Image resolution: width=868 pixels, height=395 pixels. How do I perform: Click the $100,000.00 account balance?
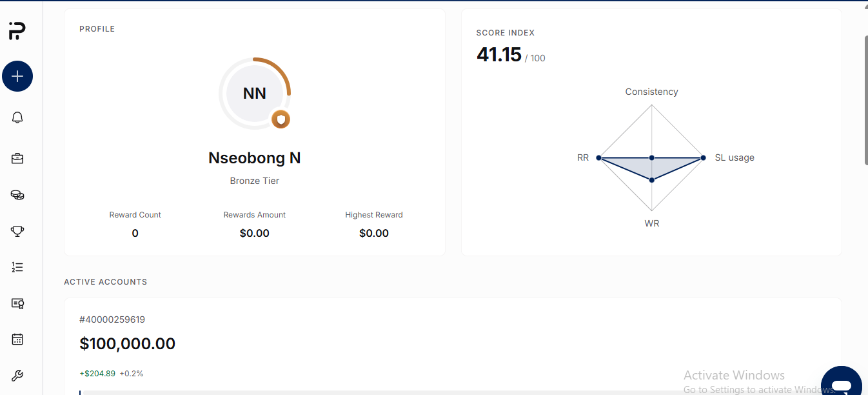click(128, 344)
